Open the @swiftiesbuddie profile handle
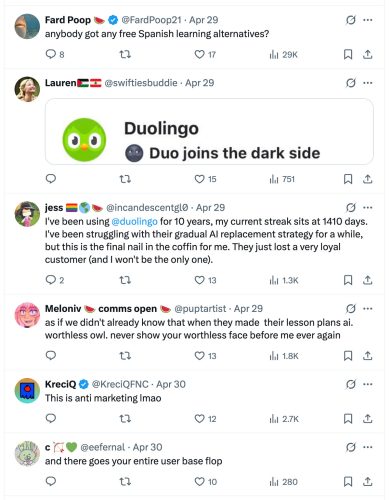The image size is (390, 500). tap(141, 83)
